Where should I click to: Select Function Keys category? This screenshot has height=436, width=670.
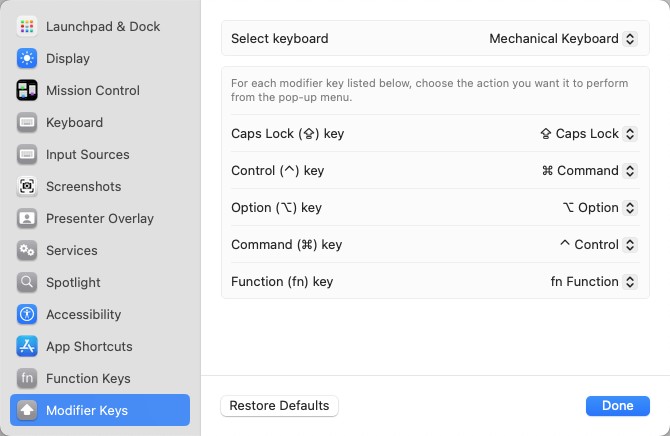pyautogui.click(x=100, y=378)
